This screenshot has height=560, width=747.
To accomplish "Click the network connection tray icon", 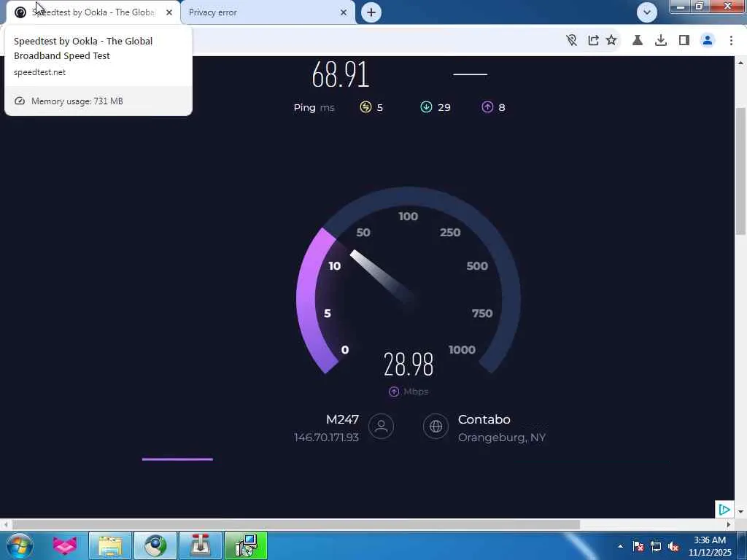I will point(656,546).
